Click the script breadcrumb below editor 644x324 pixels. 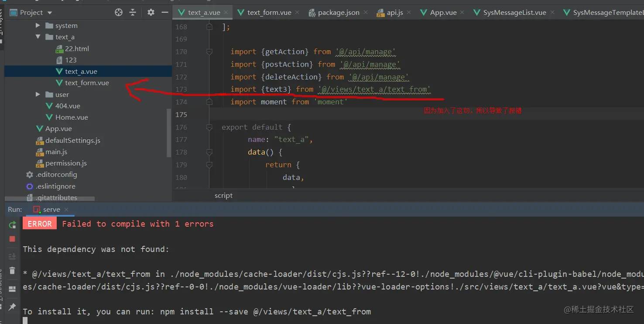coord(223,196)
